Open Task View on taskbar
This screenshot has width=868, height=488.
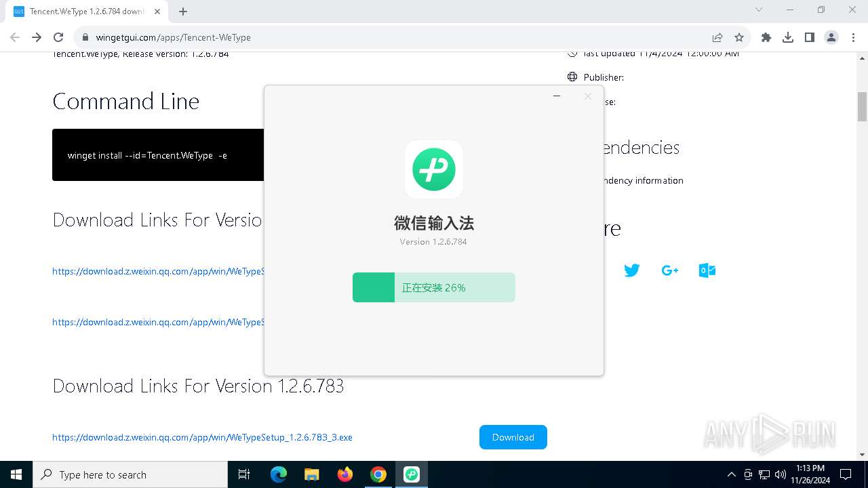pyautogui.click(x=244, y=474)
